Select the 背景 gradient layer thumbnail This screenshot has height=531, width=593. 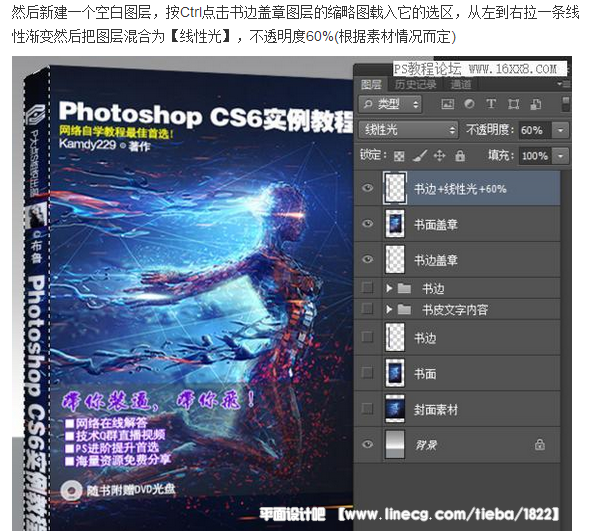pyautogui.click(x=395, y=445)
